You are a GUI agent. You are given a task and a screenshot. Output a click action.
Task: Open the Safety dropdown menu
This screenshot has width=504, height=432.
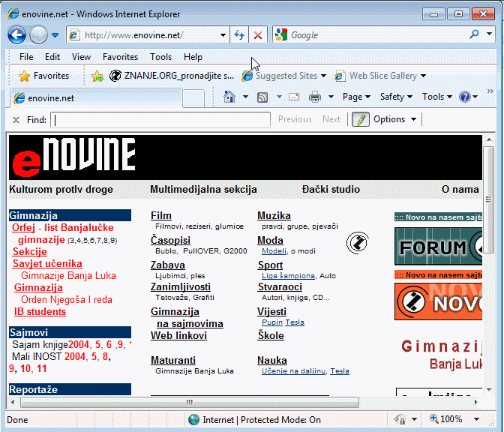point(396,97)
